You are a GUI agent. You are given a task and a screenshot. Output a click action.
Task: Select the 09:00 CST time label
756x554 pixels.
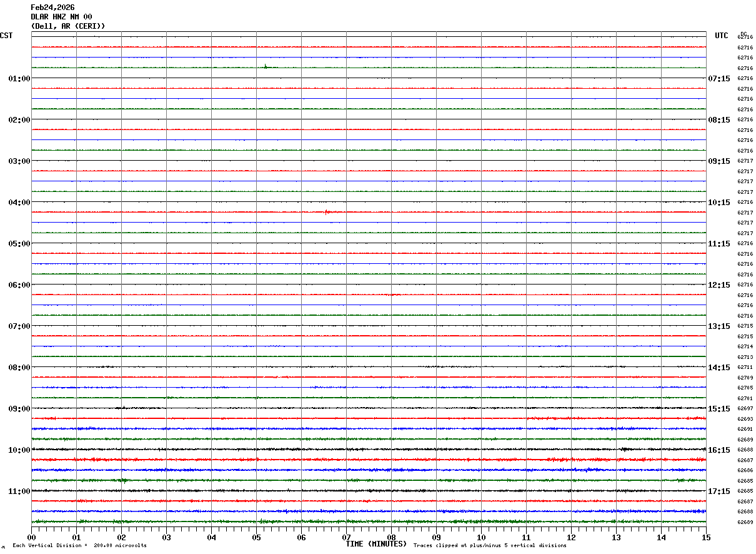coord(19,409)
